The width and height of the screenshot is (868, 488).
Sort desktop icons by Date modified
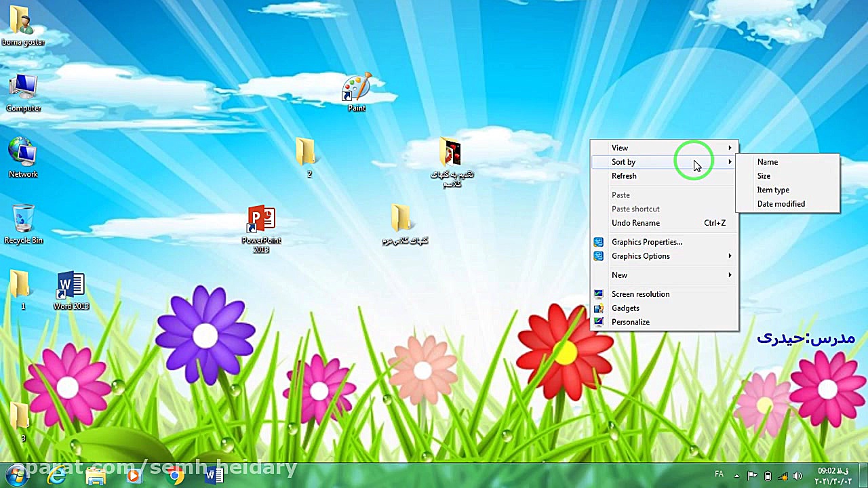[788, 204]
